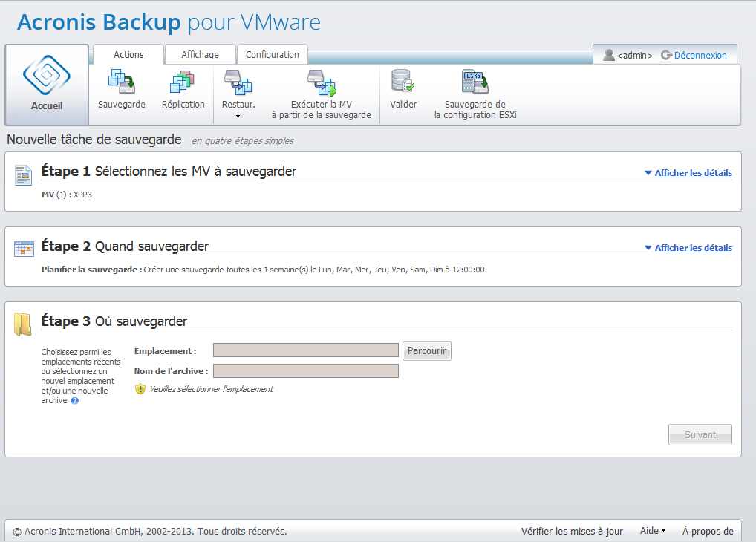Click the Sauvegarde backup icon
The height and width of the screenshot is (542, 756).
pyautogui.click(x=122, y=82)
